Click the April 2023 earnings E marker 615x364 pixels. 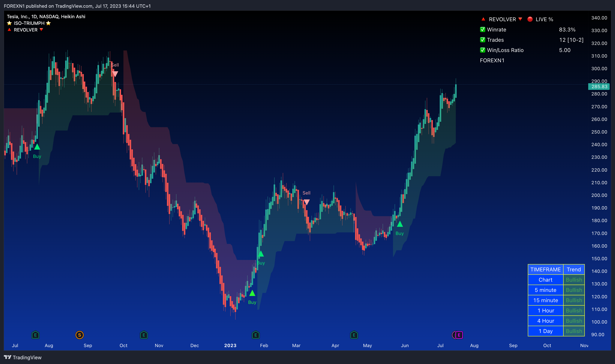click(354, 335)
